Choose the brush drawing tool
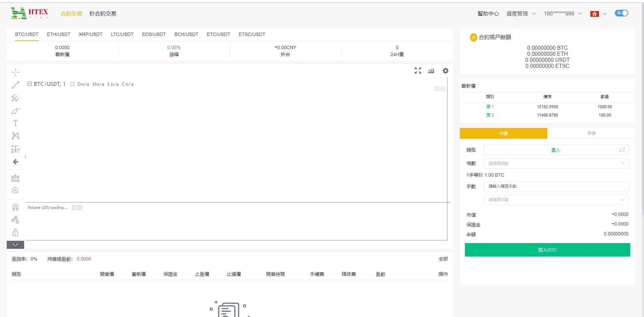This screenshot has width=644, height=317. pyautogui.click(x=15, y=110)
